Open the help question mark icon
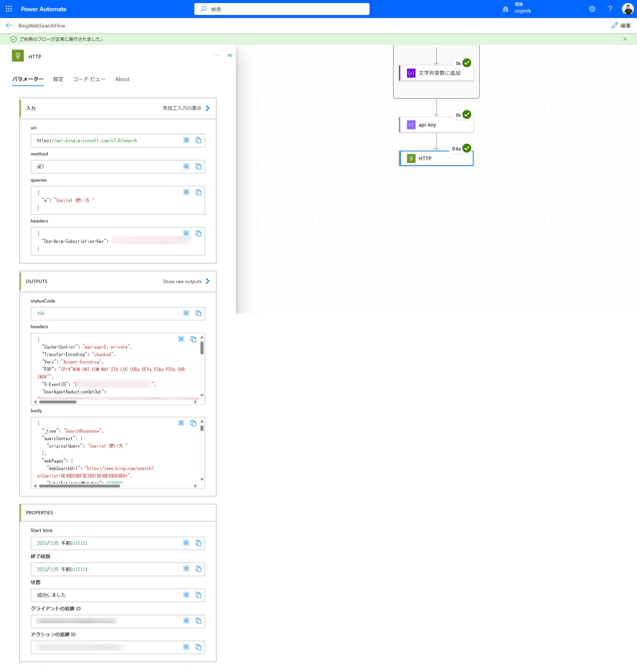The image size is (637, 672). [609, 9]
